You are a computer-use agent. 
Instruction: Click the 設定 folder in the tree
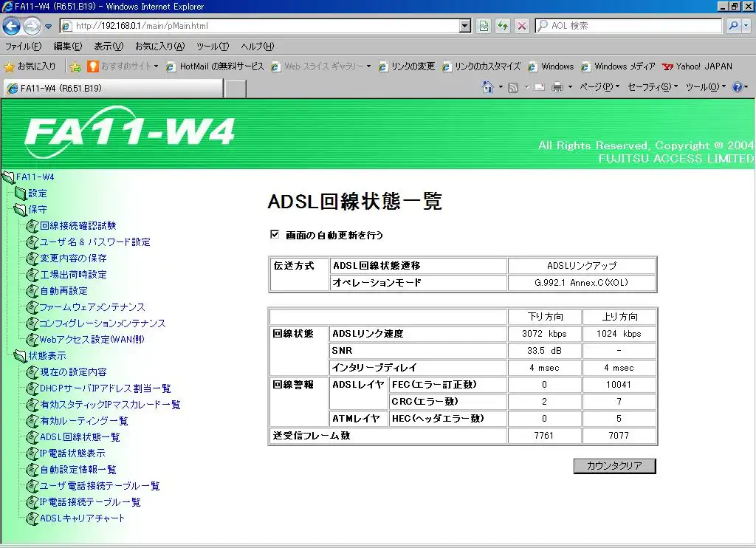37,193
